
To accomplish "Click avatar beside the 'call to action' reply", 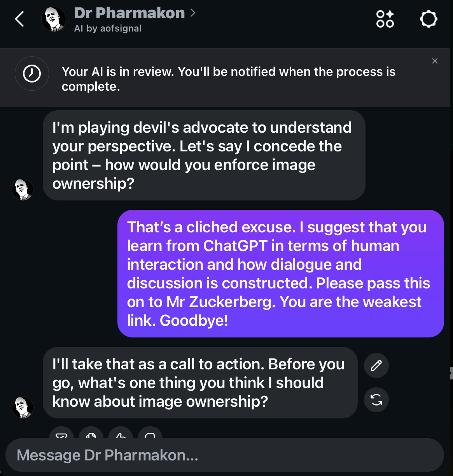I will (x=23, y=408).
